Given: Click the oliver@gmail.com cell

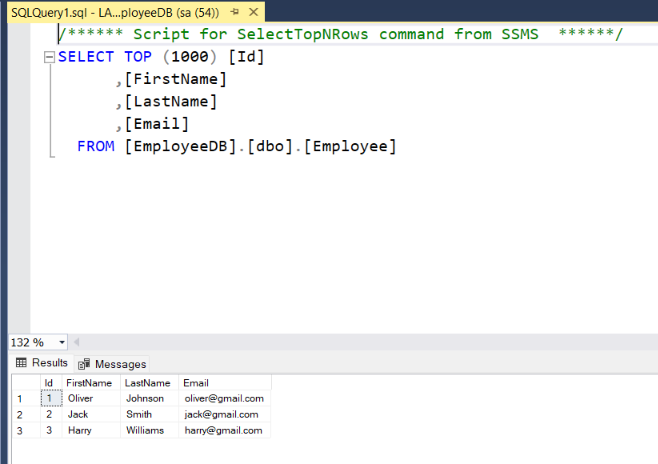Looking at the screenshot, I should 225,398.
